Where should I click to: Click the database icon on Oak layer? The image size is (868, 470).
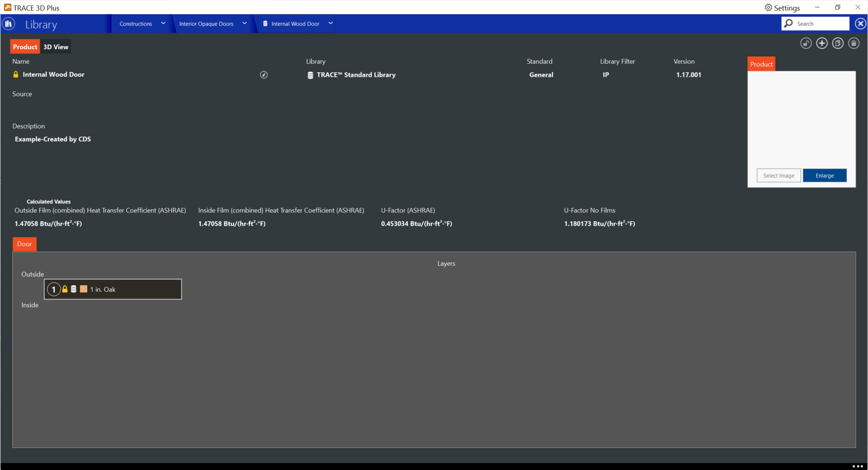tap(74, 289)
